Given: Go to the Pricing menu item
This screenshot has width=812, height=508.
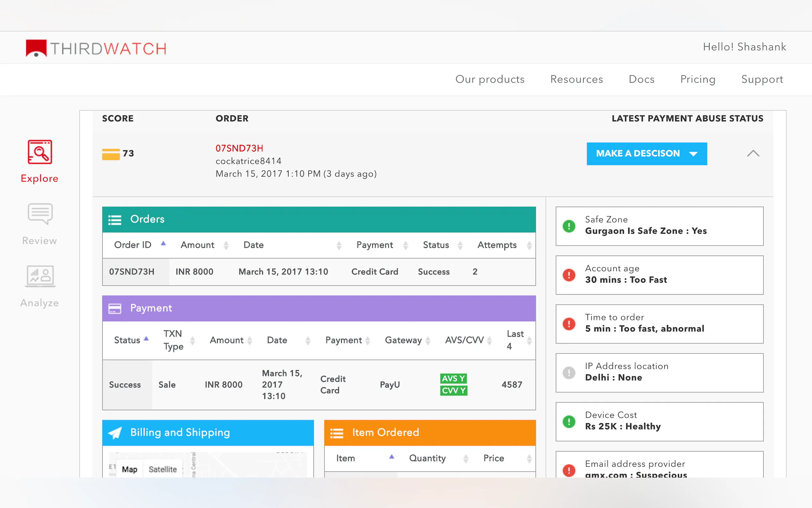Looking at the screenshot, I should (x=698, y=79).
